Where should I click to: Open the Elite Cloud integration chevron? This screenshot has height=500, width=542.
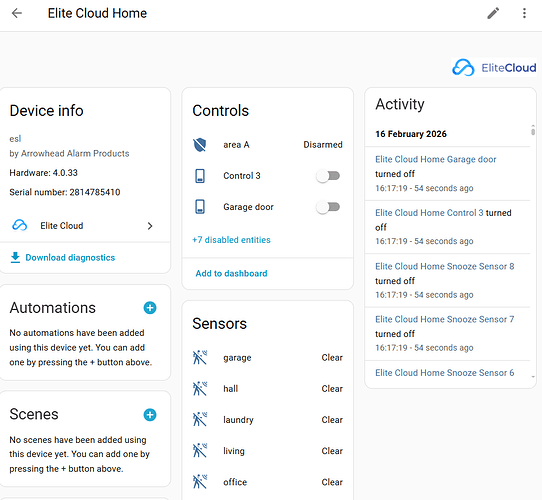150,226
